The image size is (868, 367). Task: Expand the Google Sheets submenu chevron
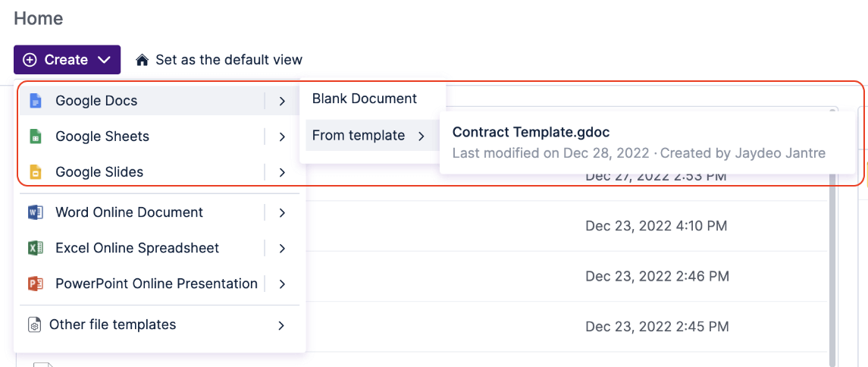coord(281,136)
